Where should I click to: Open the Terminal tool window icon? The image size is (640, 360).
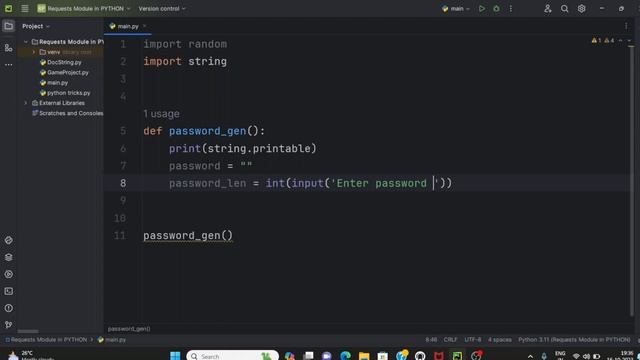(8, 291)
